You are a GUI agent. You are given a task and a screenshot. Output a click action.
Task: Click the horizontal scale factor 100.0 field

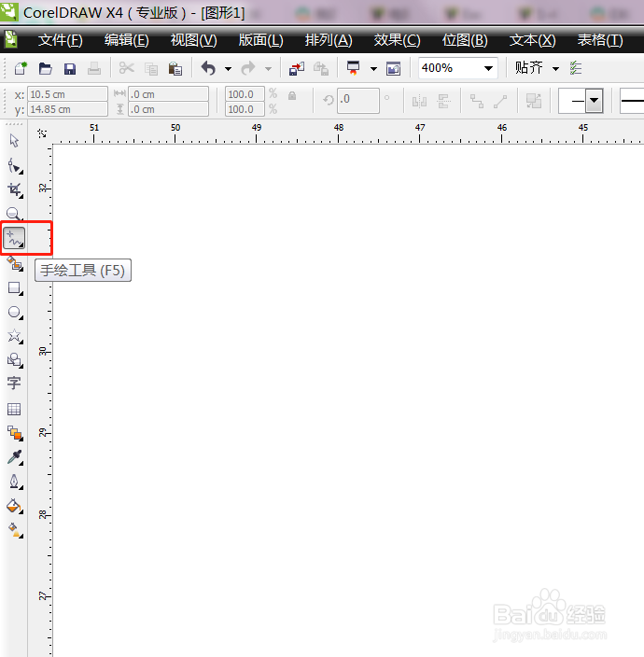[x=245, y=94]
